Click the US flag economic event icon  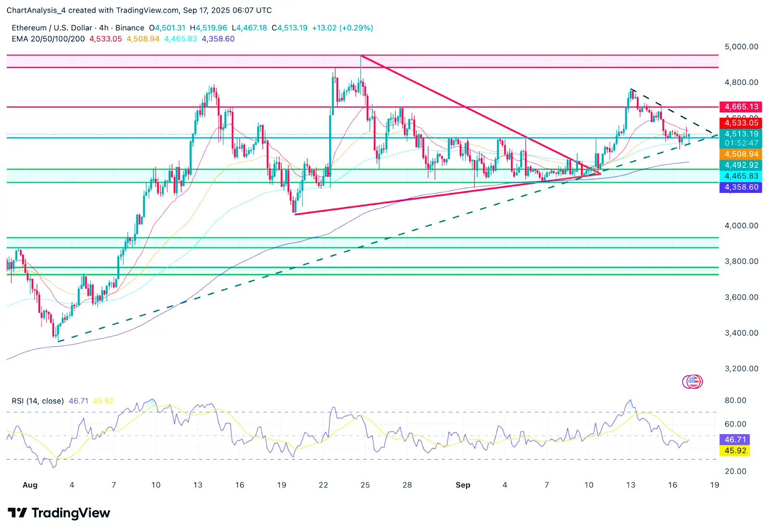pos(693,382)
